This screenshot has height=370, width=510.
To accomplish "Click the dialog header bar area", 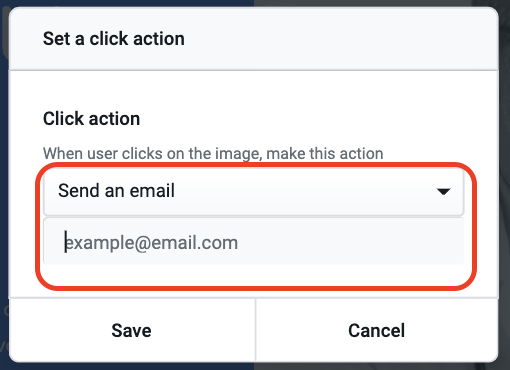I will (x=253, y=39).
